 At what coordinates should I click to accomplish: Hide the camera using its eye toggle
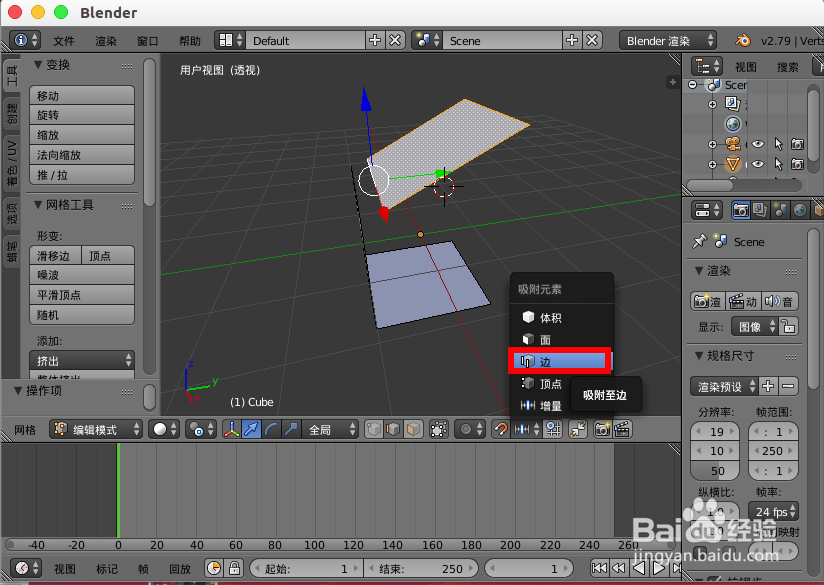click(757, 144)
